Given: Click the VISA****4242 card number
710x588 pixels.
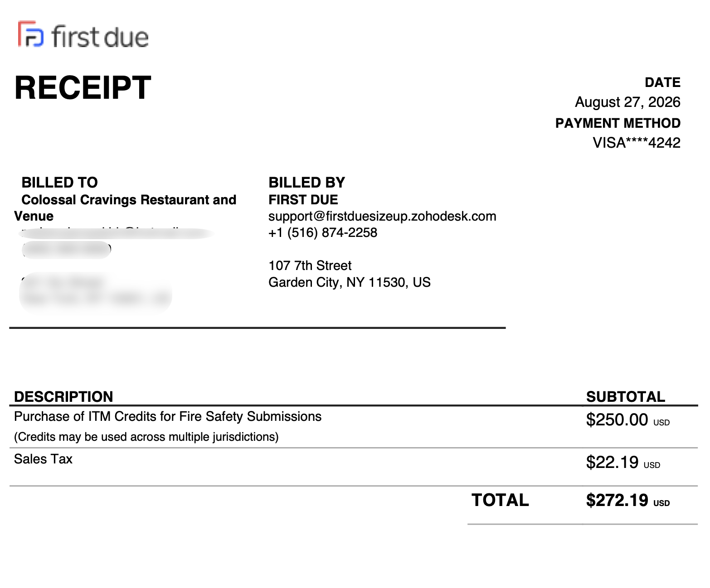Looking at the screenshot, I should point(637,143).
